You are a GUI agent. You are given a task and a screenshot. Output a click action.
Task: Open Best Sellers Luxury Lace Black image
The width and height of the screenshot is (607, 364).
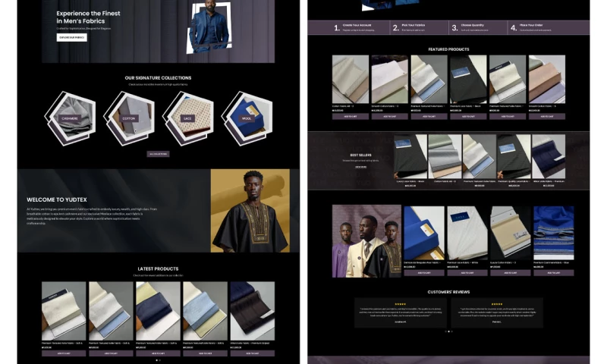[410, 157]
